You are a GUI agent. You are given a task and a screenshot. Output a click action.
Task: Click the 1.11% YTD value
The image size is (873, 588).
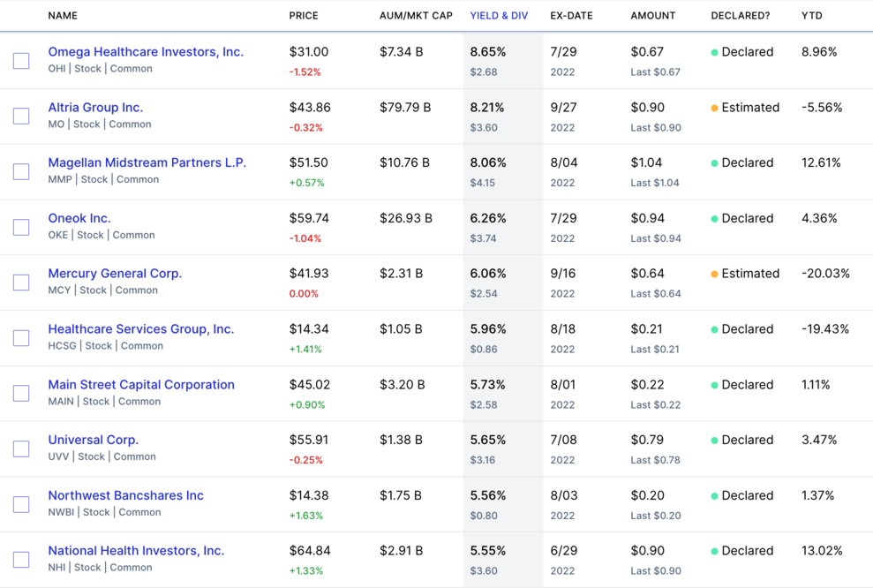pos(816,385)
